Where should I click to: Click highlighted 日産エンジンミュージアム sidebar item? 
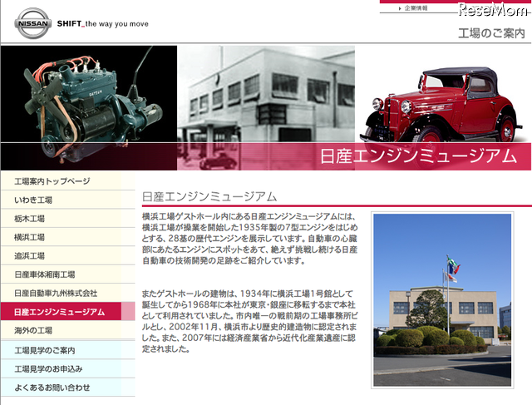point(68,312)
